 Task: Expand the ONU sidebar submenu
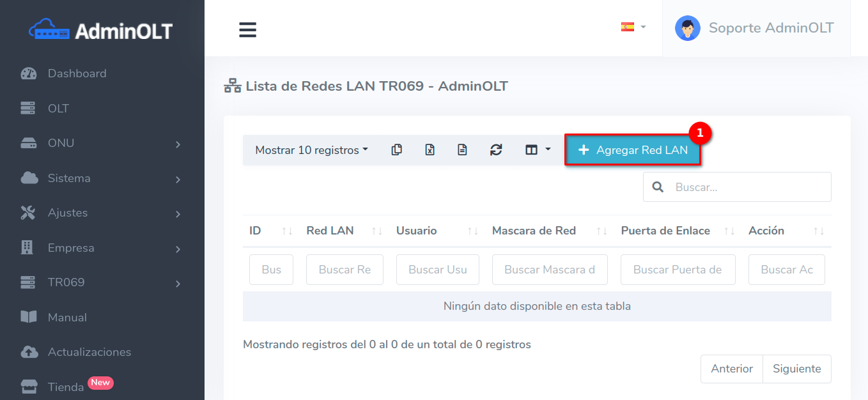coord(101,143)
